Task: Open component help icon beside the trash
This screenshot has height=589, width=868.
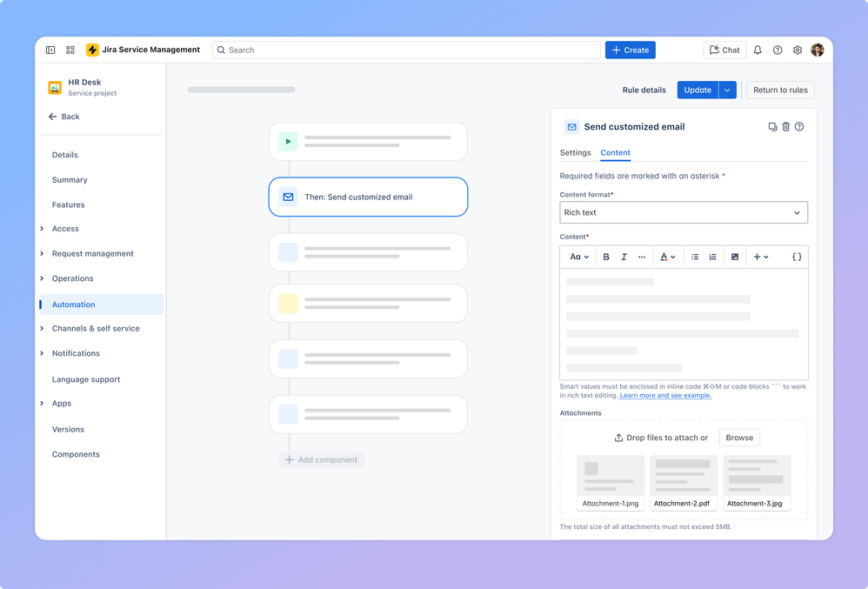Action: (x=799, y=127)
